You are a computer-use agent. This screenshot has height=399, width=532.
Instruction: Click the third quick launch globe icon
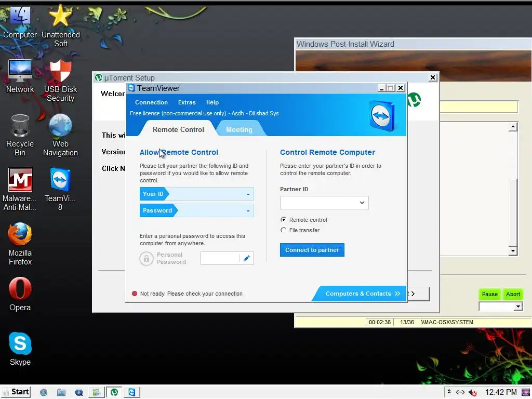coord(79,393)
